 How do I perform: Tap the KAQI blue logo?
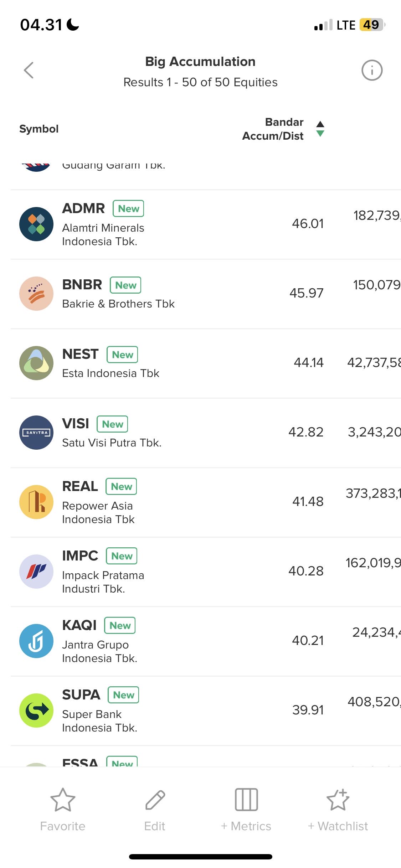pos(36,641)
